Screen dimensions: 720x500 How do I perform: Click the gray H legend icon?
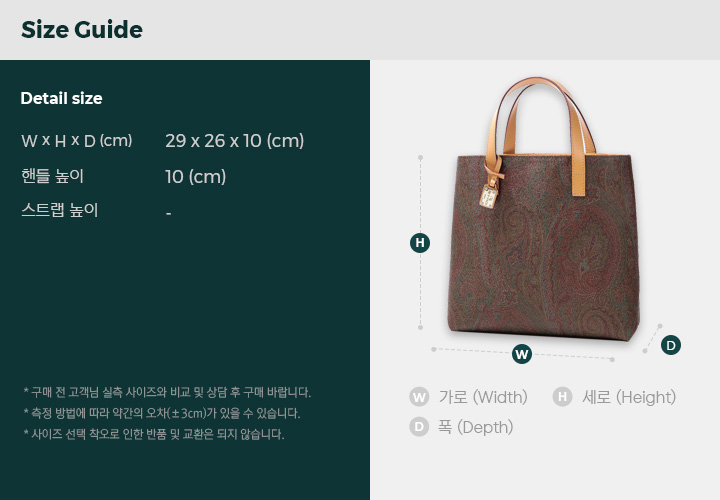click(x=562, y=397)
